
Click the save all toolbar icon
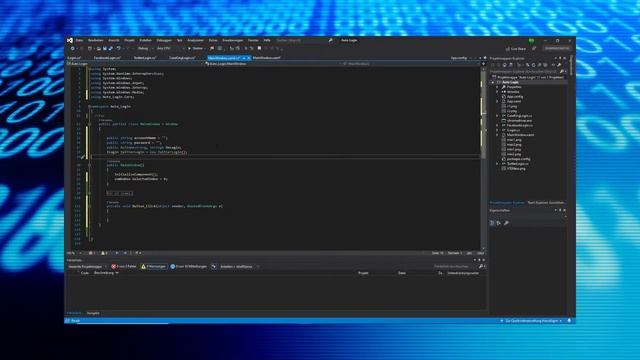(111, 48)
